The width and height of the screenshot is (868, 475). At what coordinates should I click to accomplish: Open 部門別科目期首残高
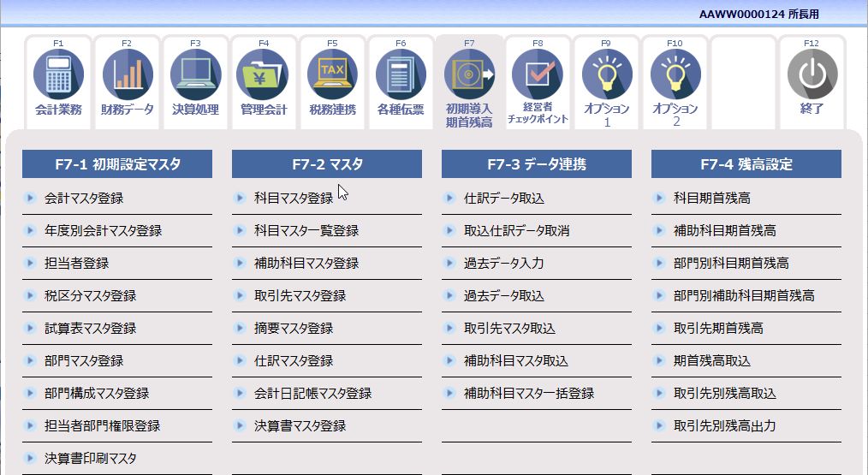[x=731, y=263]
